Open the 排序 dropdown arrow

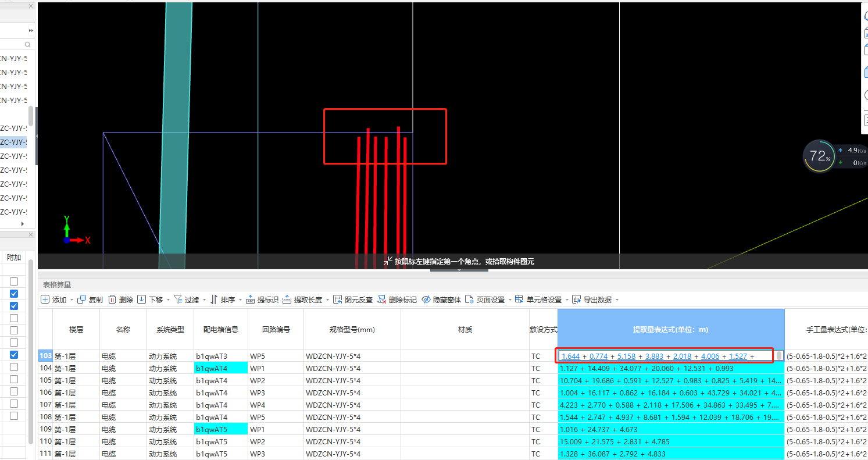pyautogui.click(x=240, y=300)
